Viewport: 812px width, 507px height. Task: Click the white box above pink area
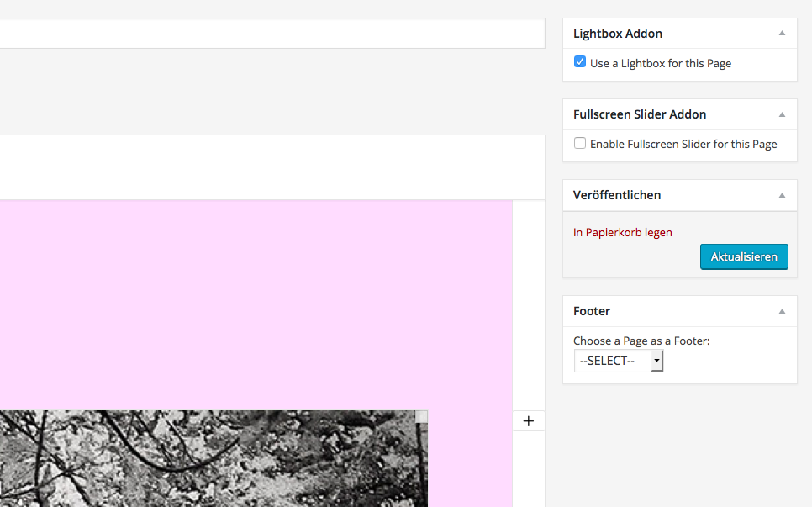click(x=269, y=166)
